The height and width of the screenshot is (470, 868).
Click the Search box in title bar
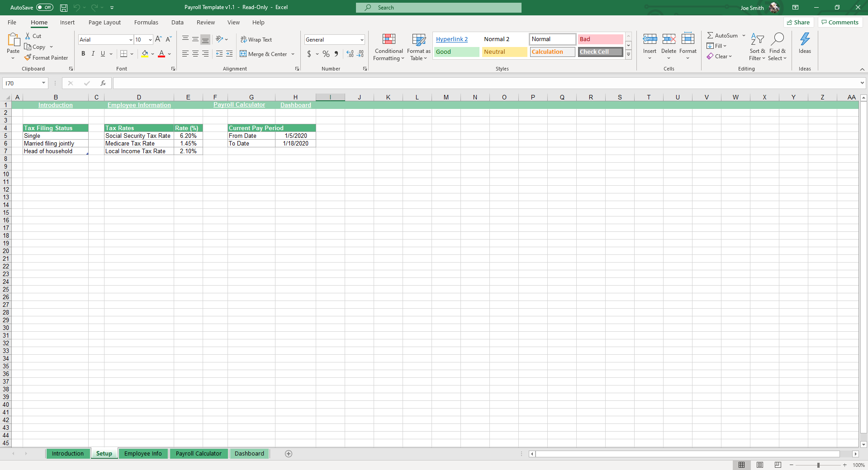click(x=438, y=8)
